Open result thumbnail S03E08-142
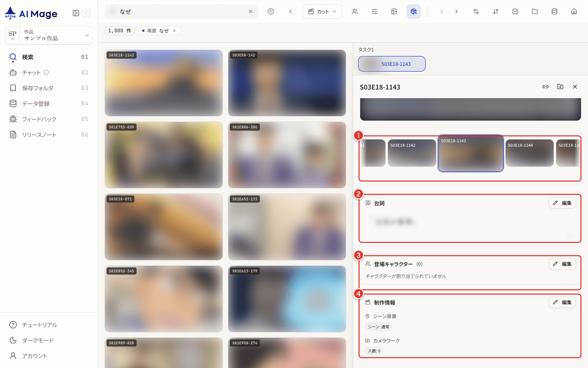Image resolution: width=588 pixels, height=368 pixels. coord(287,83)
